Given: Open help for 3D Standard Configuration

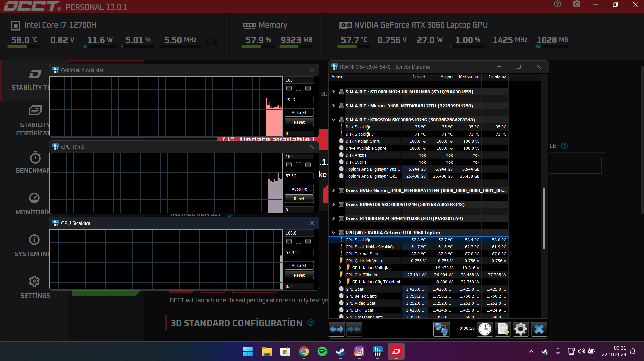Looking at the screenshot, I should [311, 323].
